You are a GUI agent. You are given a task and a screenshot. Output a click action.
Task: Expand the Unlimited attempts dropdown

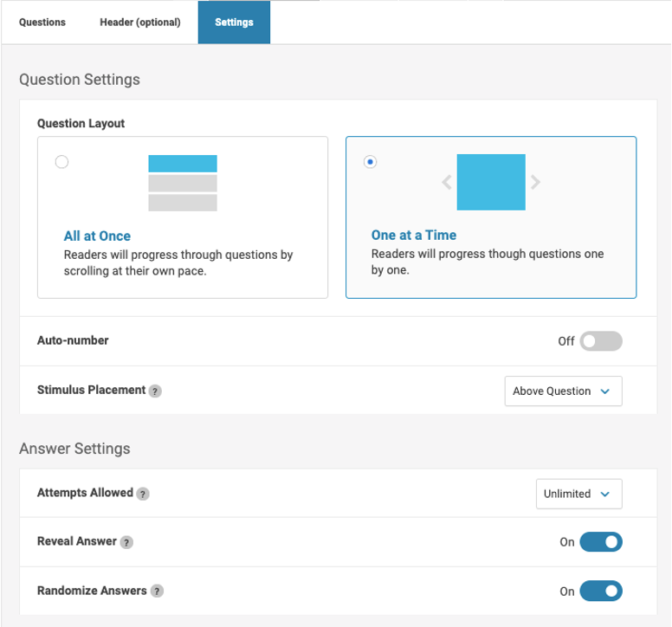(578, 494)
